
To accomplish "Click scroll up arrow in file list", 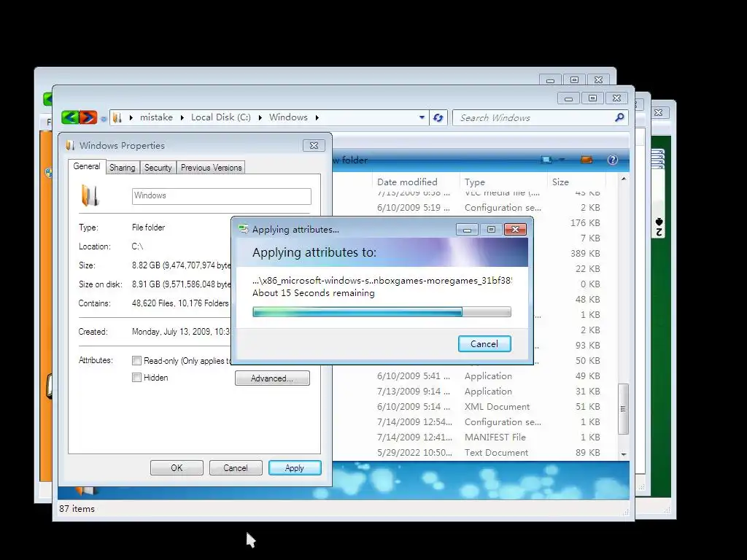I will [x=624, y=179].
